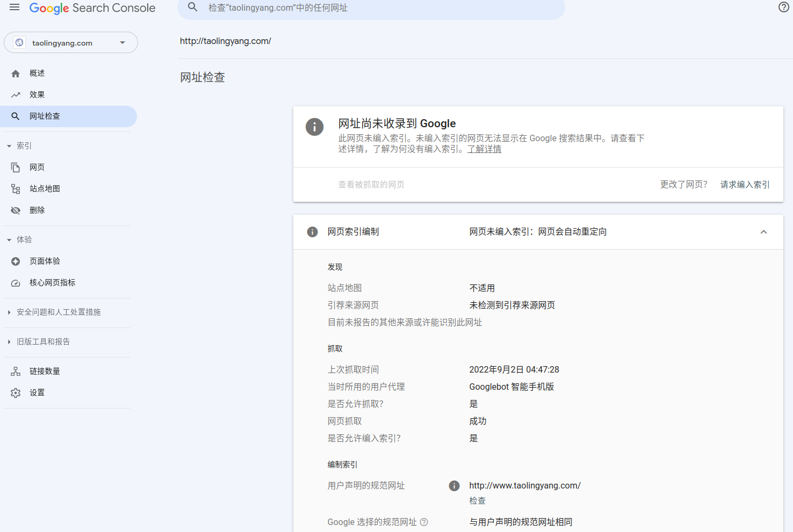Click the home icon beside 概述
Viewport: 793px width, 532px height.
(x=16, y=74)
